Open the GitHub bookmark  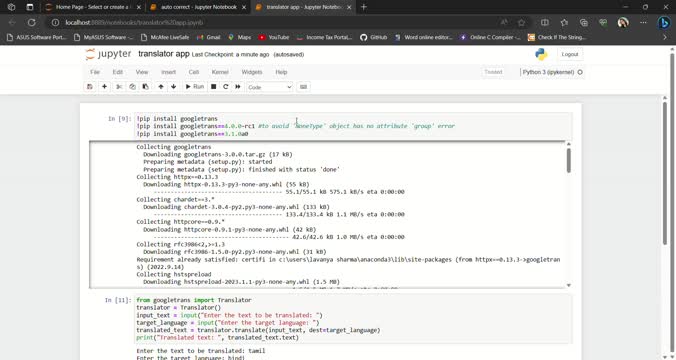pyautogui.click(x=373, y=38)
